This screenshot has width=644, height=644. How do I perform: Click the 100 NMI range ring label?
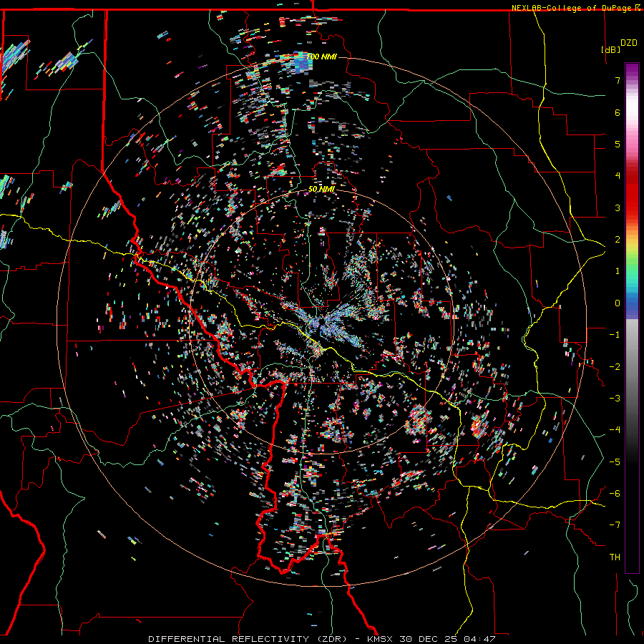pos(321,57)
